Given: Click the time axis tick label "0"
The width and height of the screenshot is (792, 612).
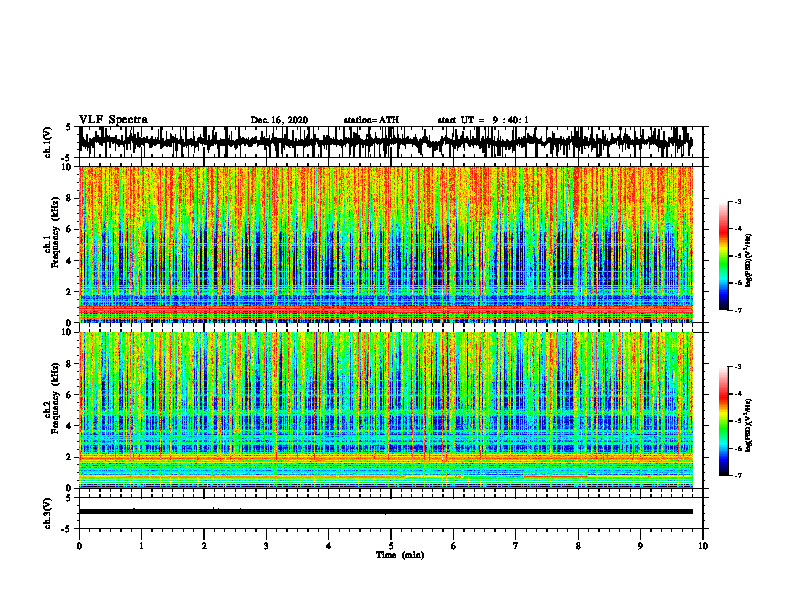Looking at the screenshot, I should coord(79,546).
